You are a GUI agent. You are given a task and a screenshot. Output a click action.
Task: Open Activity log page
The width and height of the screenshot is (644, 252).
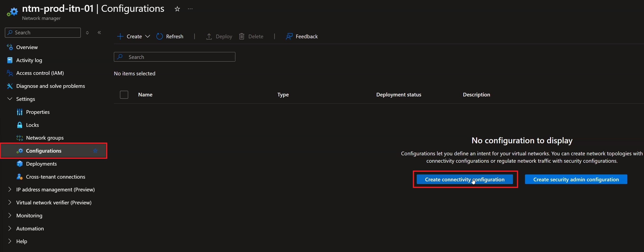click(29, 60)
